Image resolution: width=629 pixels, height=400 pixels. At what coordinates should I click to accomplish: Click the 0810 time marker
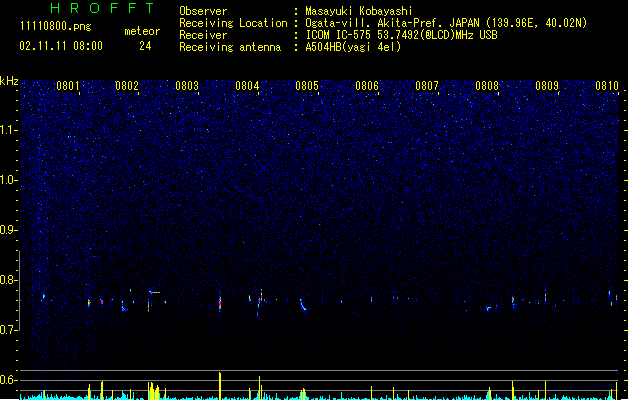pos(607,86)
